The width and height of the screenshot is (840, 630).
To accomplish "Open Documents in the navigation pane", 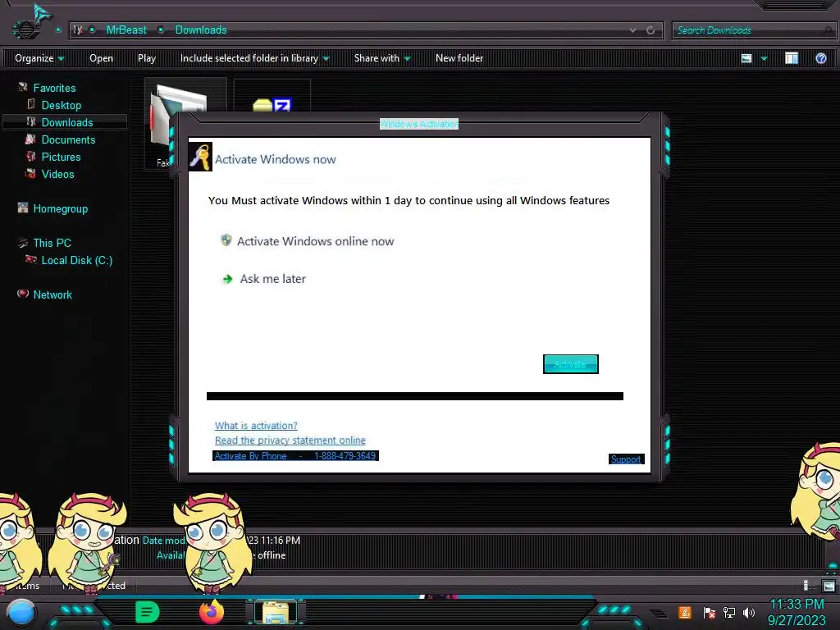I will 68,139.
